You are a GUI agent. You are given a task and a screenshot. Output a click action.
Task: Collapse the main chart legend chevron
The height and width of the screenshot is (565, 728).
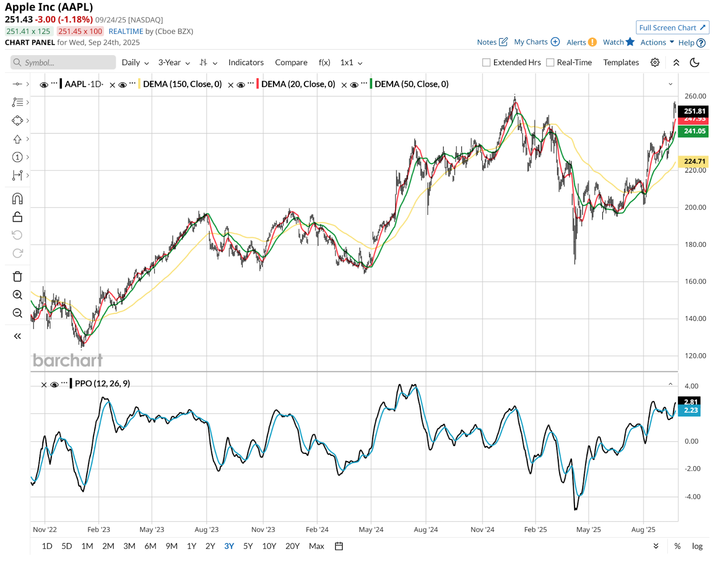point(670,84)
